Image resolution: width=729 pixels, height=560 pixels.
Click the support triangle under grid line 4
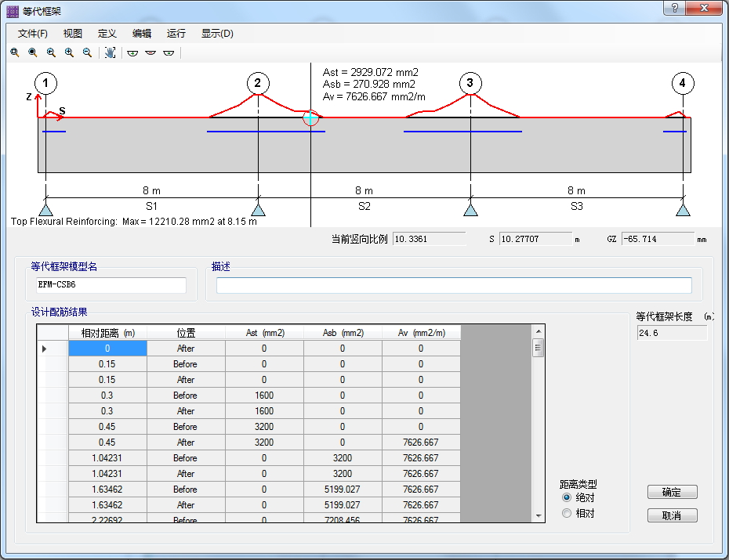(683, 210)
